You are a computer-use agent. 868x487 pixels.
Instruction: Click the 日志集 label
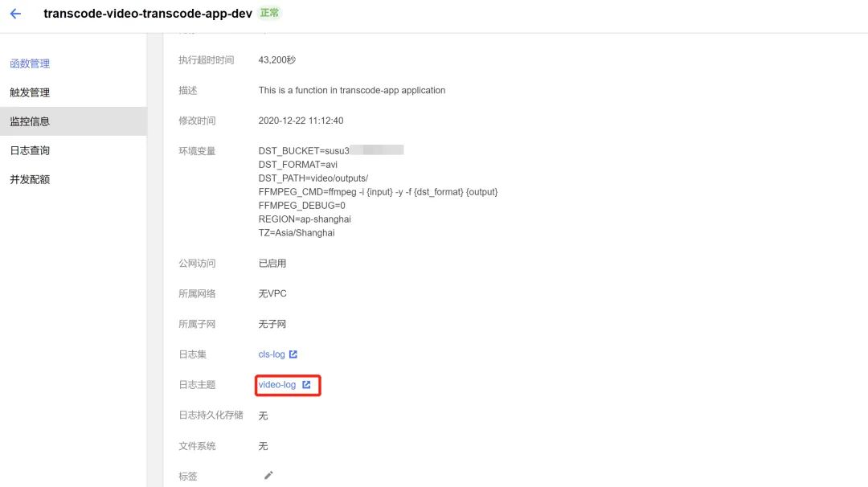tap(192, 354)
